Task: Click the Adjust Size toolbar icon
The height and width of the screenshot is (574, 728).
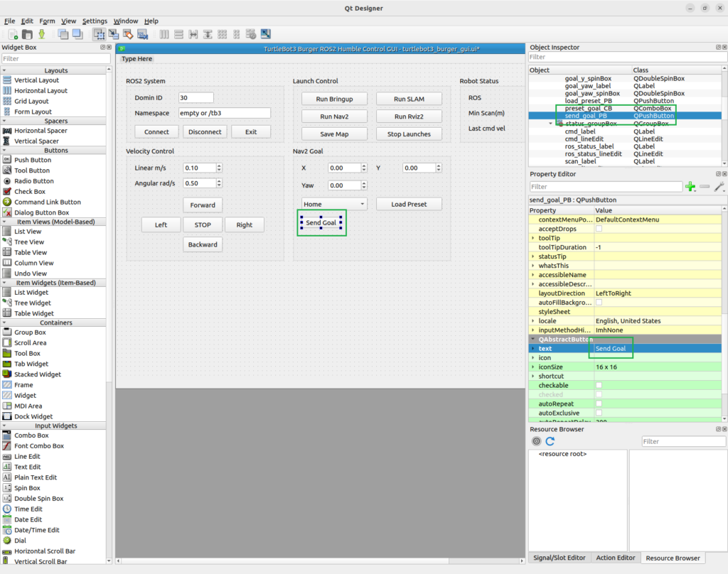Action: [266, 34]
